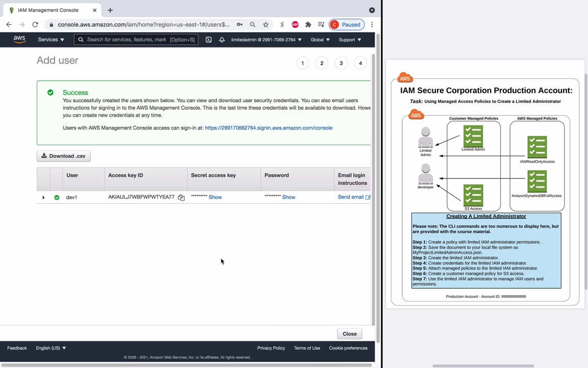Go to wizard step 1
The image size is (588, 368).
(x=303, y=63)
